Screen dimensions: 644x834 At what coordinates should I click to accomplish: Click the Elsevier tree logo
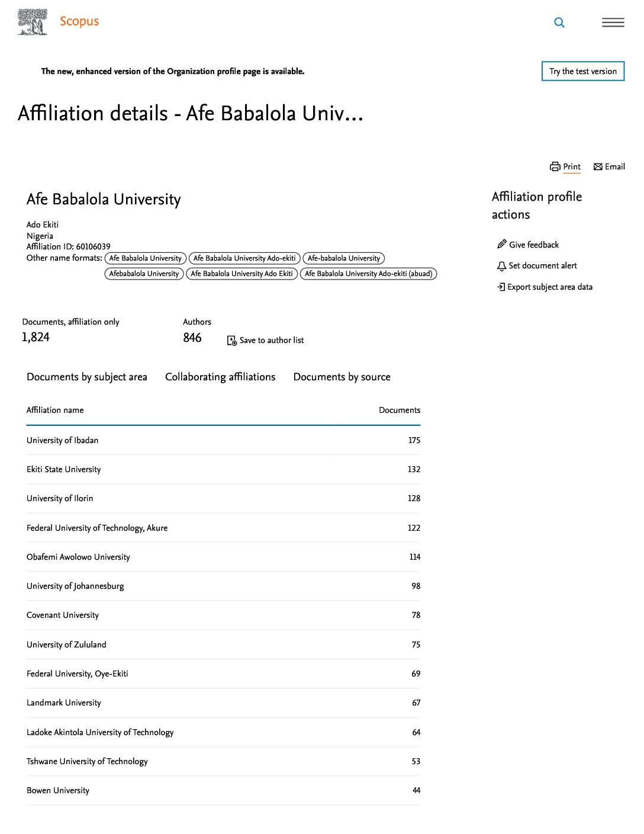(33, 22)
